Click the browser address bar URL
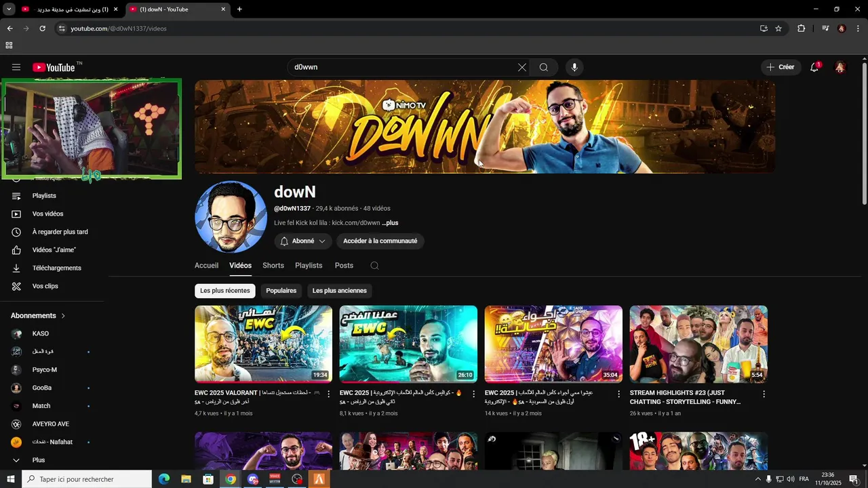Image resolution: width=868 pixels, height=488 pixels. coord(119,28)
